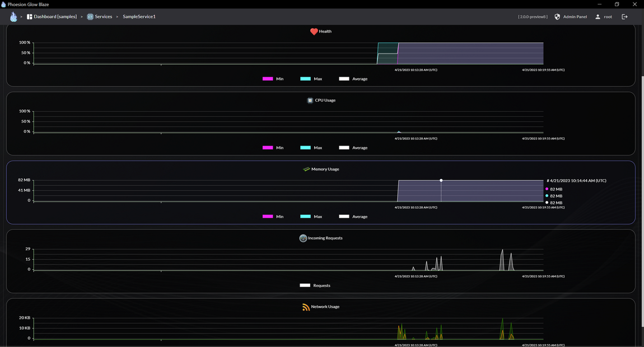
Task: Open the Services breadcrumb label
Action: click(x=104, y=17)
